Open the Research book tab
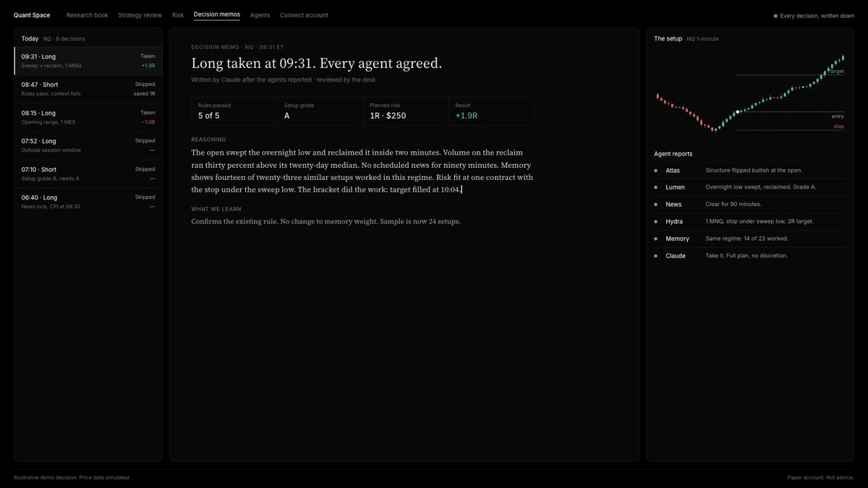The width and height of the screenshot is (868, 488). pyautogui.click(x=88, y=15)
